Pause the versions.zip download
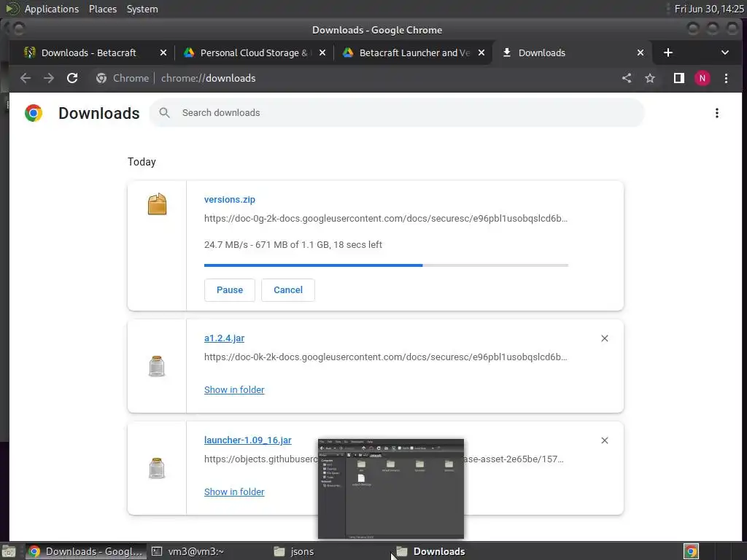Viewport: 747px width, 560px height. point(230,290)
